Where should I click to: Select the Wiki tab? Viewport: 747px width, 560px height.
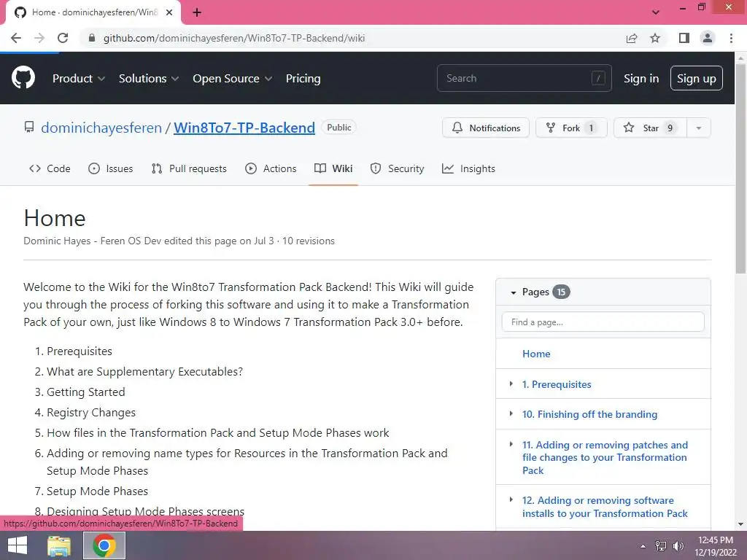click(x=333, y=168)
